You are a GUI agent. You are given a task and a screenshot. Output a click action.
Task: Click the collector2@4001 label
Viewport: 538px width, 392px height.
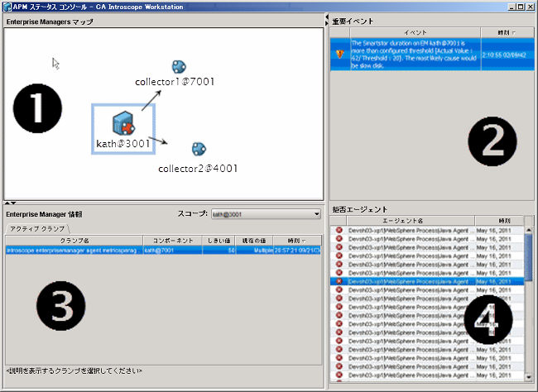(x=198, y=169)
